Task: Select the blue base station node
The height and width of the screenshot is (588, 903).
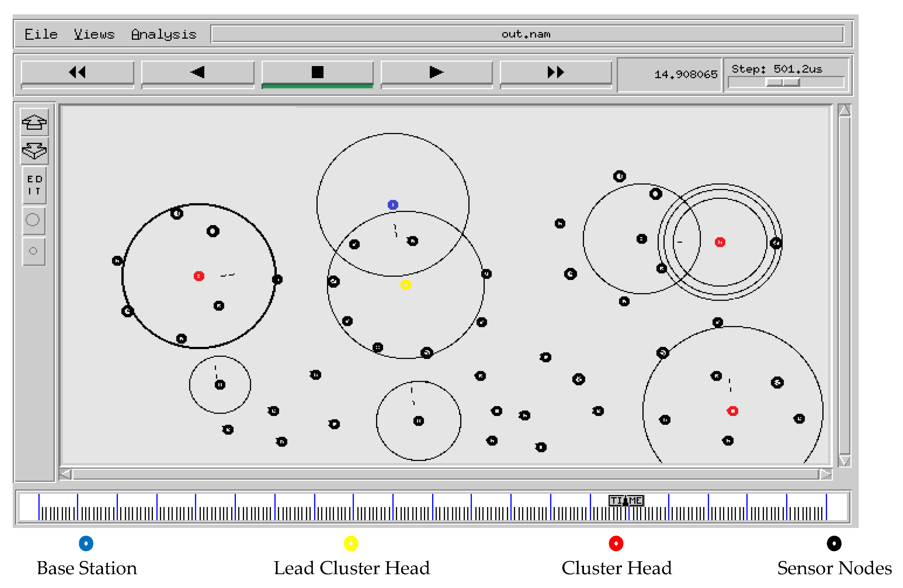Action: click(393, 205)
